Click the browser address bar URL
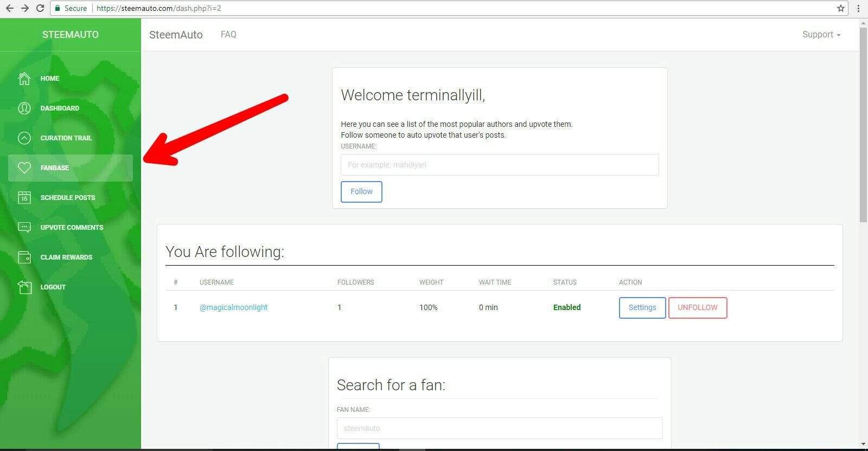This screenshot has width=868, height=451. pyautogui.click(x=159, y=8)
